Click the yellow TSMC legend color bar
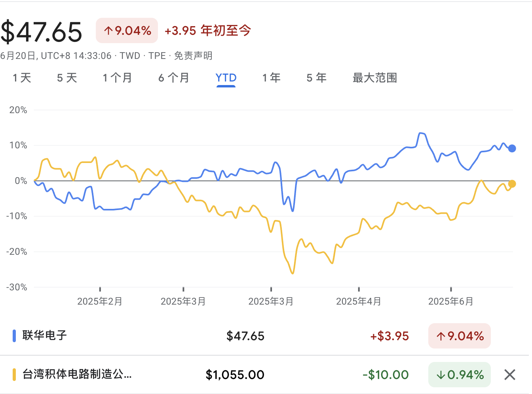The image size is (532, 394). coord(14,375)
